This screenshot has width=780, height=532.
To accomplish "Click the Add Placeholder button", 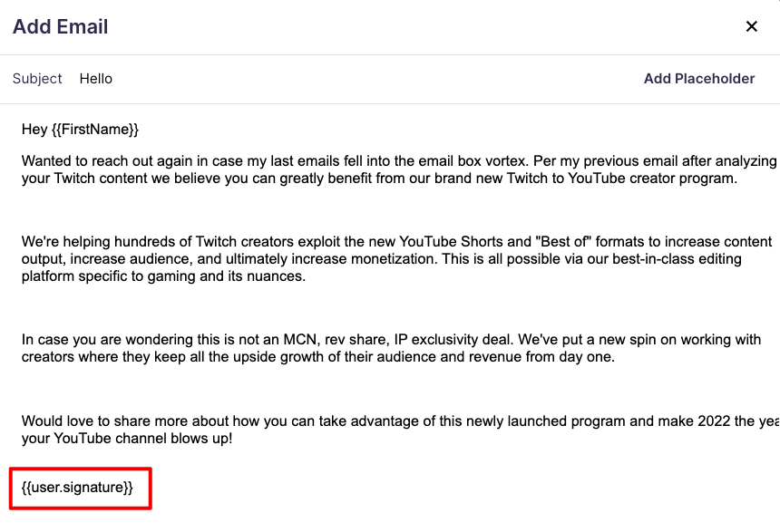I will tap(698, 79).
